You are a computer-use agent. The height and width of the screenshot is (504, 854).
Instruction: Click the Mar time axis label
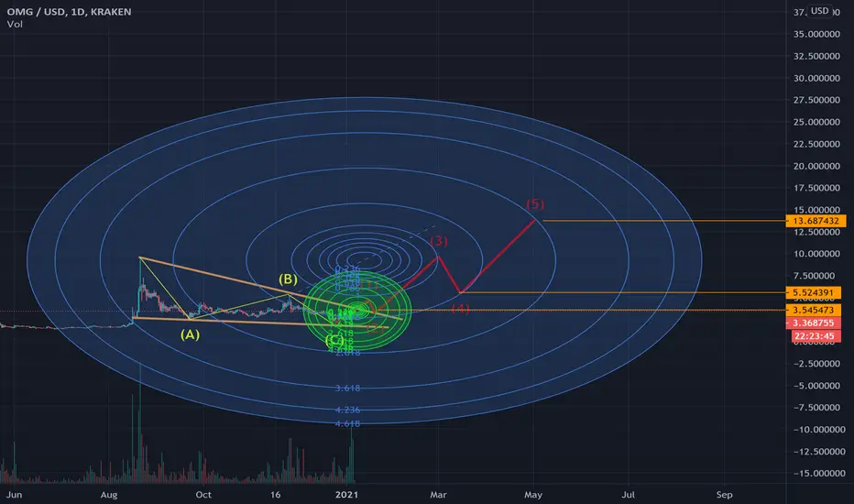point(438,495)
